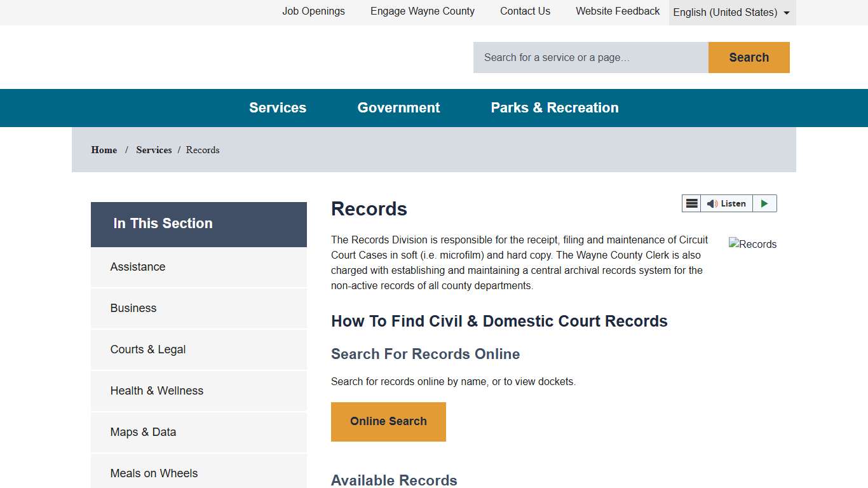Click Contact Us in top bar
The image size is (868, 488).
[x=525, y=11]
